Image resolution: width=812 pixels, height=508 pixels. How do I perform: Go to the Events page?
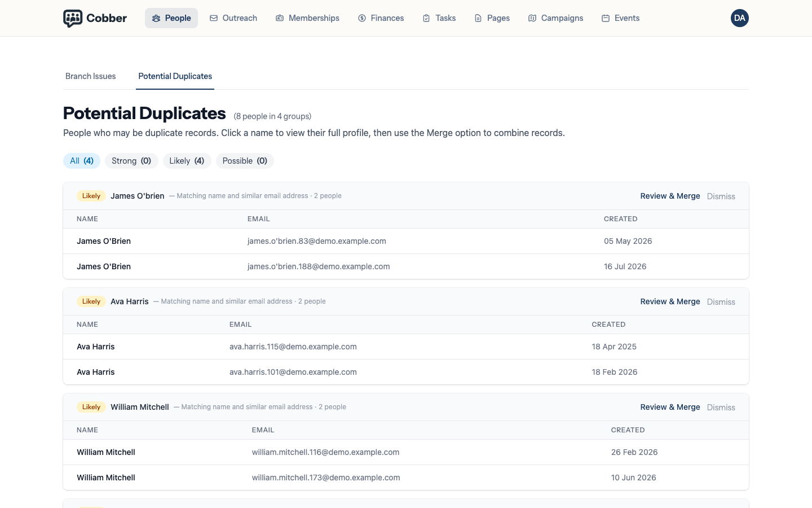pyautogui.click(x=621, y=18)
